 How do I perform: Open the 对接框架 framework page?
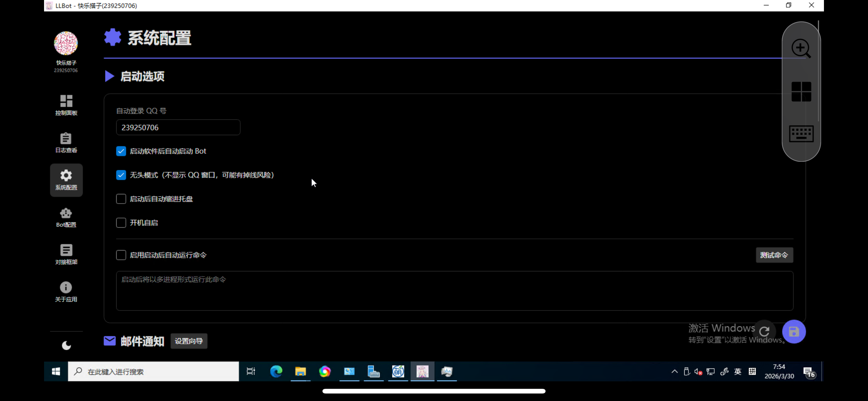click(66, 254)
